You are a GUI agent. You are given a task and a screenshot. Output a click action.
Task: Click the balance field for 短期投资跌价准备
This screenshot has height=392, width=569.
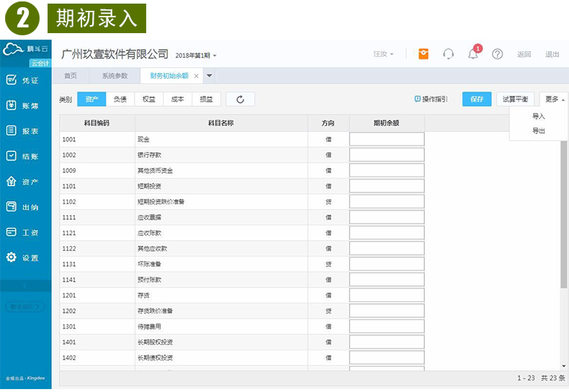click(x=387, y=202)
